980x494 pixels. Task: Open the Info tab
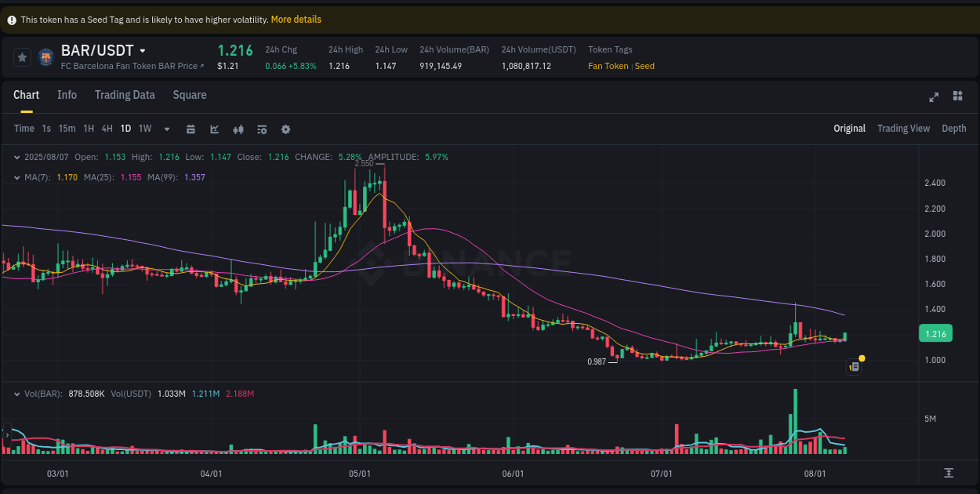(x=67, y=94)
